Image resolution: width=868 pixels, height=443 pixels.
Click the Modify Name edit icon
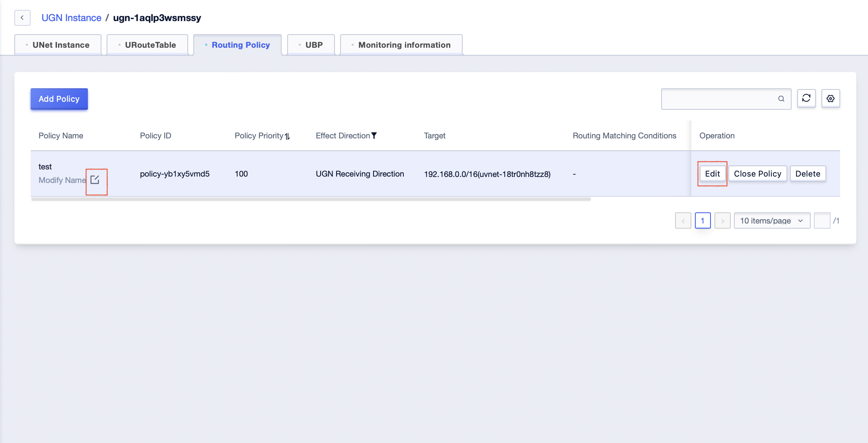tap(95, 180)
